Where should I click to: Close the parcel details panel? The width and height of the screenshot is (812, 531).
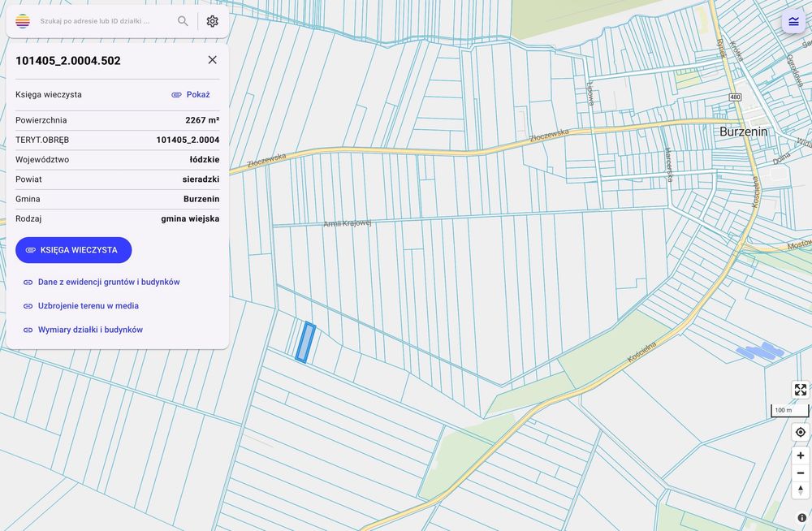click(212, 59)
